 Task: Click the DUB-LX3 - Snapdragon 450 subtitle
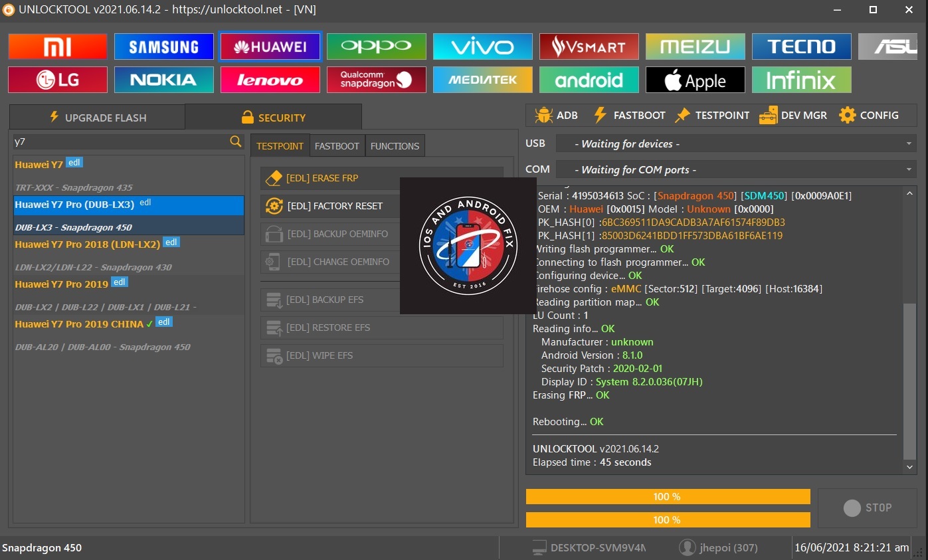coord(74,227)
